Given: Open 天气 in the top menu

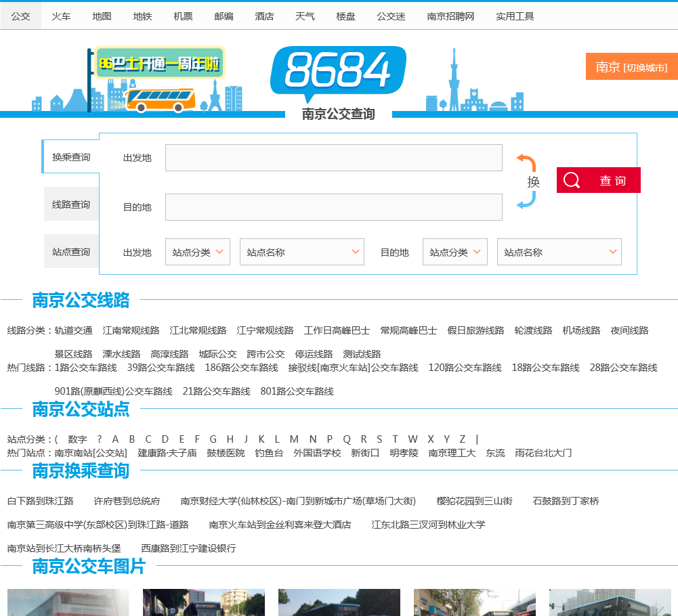Looking at the screenshot, I should [x=305, y=16].
